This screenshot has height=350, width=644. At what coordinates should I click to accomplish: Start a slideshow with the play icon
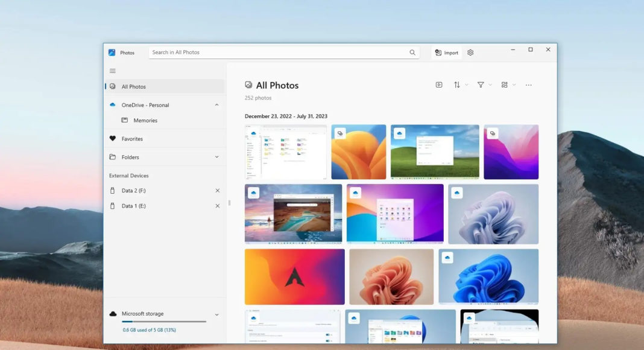pyautogui.click(x=439, y=84)
